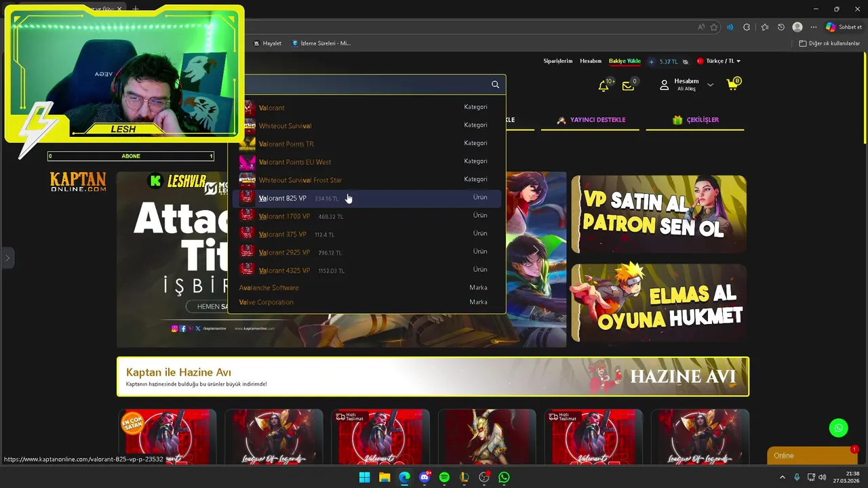Choose Valorant 1700 VP product
This screenshot has height=488, width=868.
(366, 216)
